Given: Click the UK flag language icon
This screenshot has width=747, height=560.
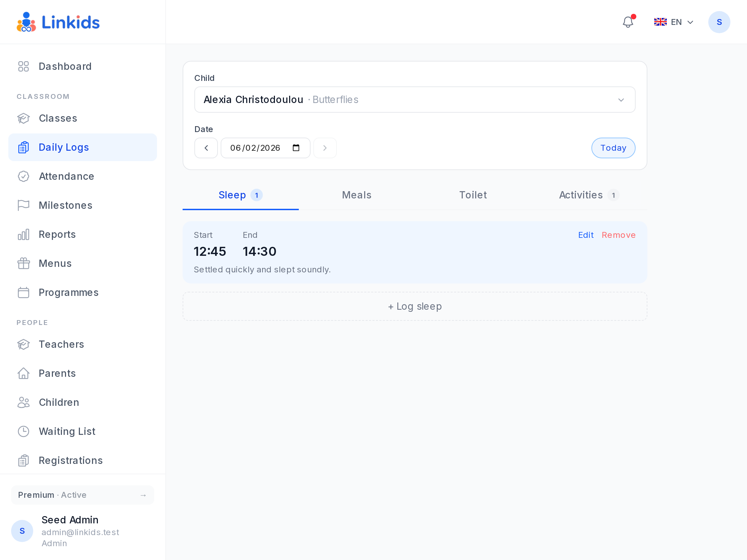Looking at the screenshot, I should [661, 22].
